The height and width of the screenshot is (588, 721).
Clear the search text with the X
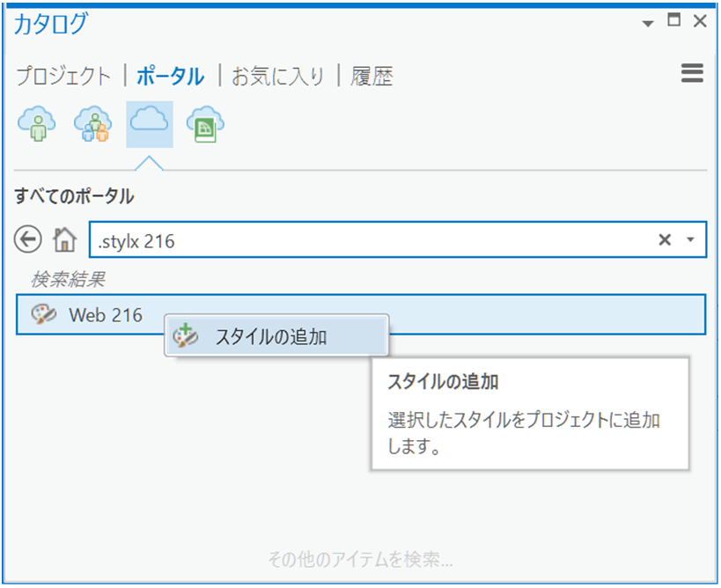pos(665,239)
